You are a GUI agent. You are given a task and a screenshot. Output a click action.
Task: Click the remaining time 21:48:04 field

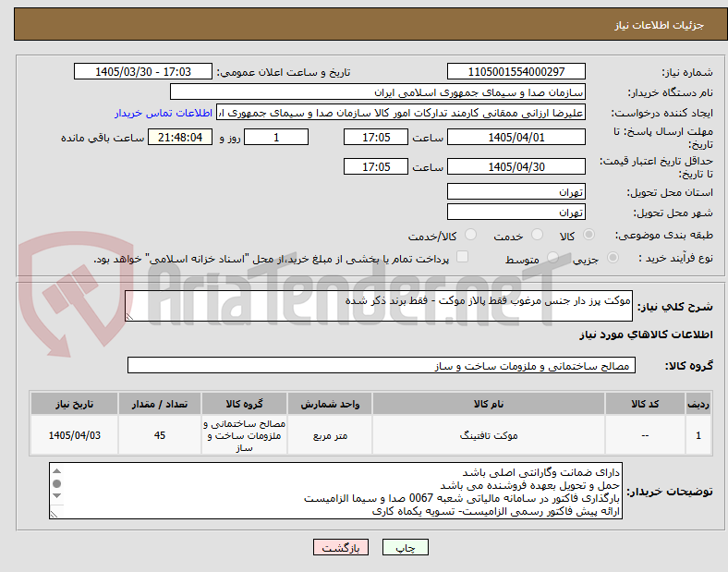point(180,138)
